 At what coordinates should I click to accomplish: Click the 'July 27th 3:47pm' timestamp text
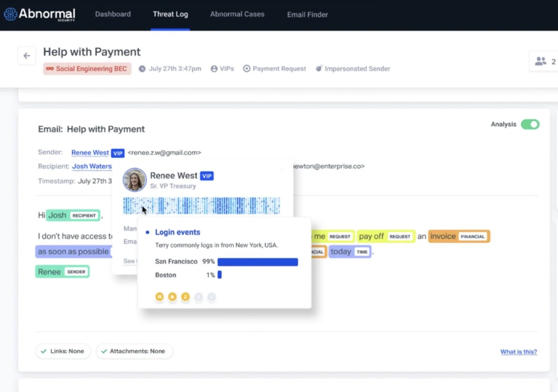point(175,69)
